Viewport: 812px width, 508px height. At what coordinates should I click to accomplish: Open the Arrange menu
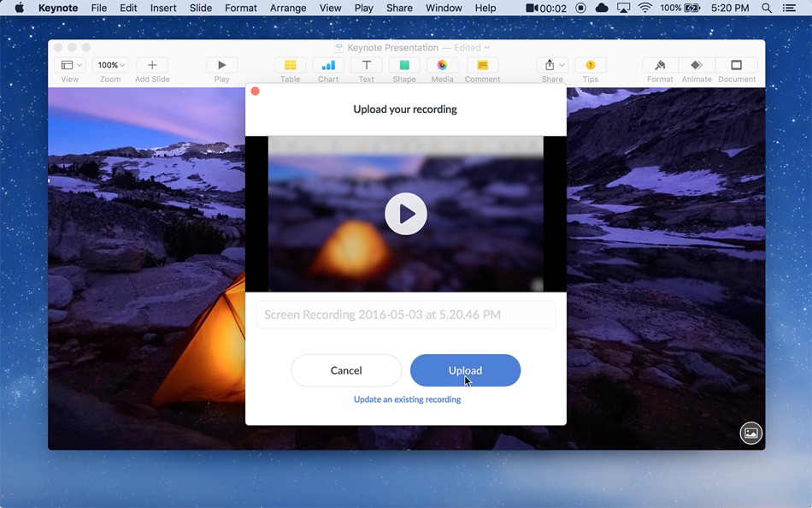pos(288,8)
